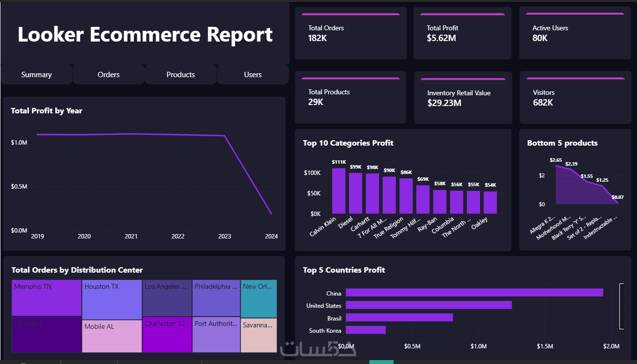This screenshot has height=364, width=637.
Task: Select the Total Products 29K card
Action: (351, 98)
